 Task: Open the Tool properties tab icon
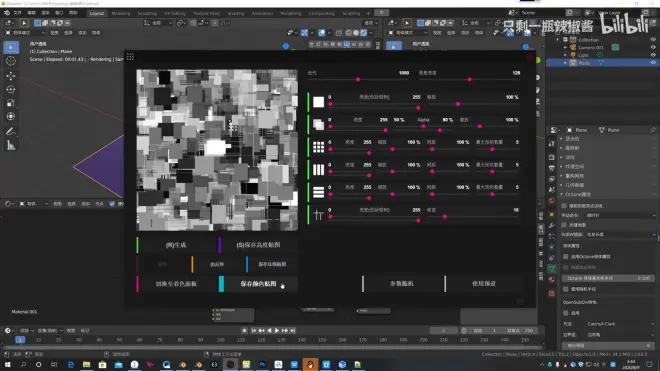(552, 144)
